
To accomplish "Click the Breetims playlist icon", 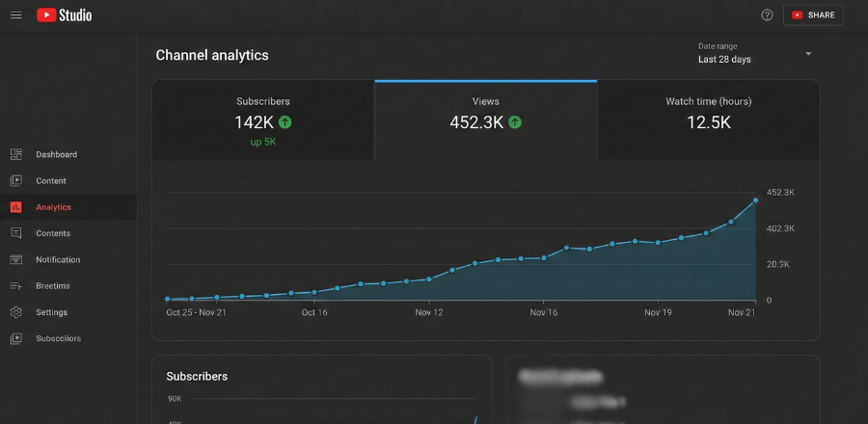I will (16, 286).
